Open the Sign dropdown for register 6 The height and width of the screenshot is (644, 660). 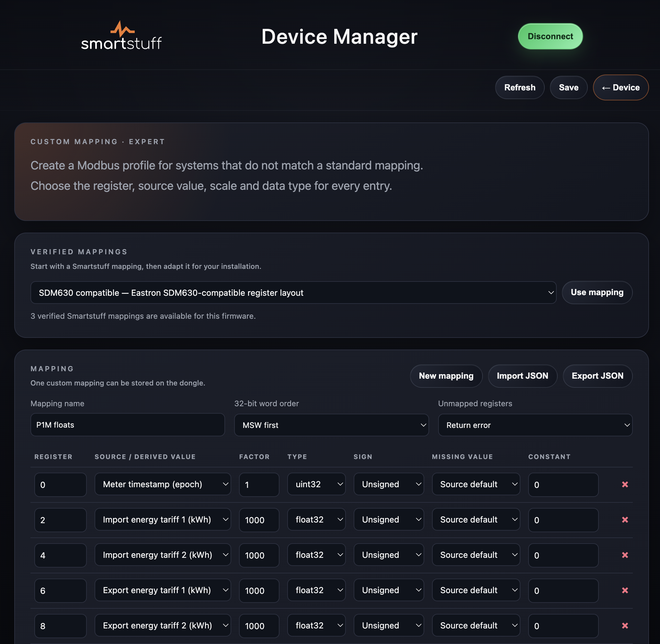click(389, 590)
